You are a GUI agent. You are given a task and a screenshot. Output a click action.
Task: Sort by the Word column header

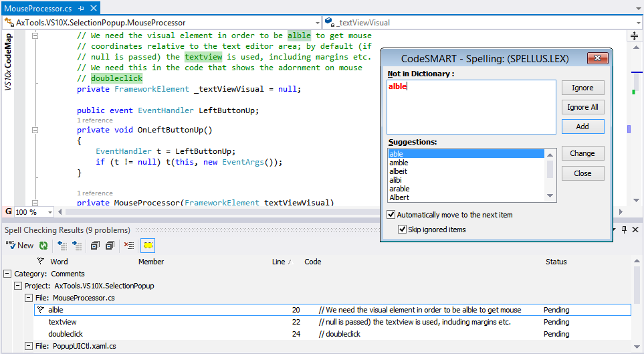(59, 262)
